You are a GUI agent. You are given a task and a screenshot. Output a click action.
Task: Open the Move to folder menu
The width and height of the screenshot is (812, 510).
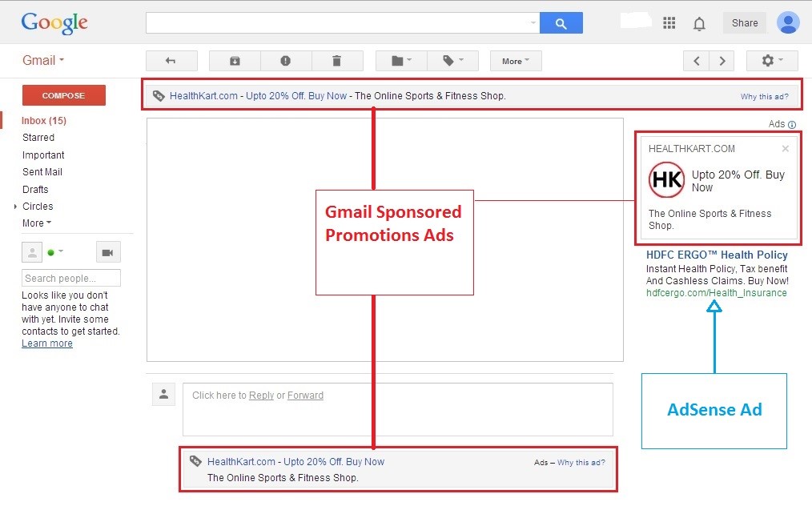[x=401, y=61]
